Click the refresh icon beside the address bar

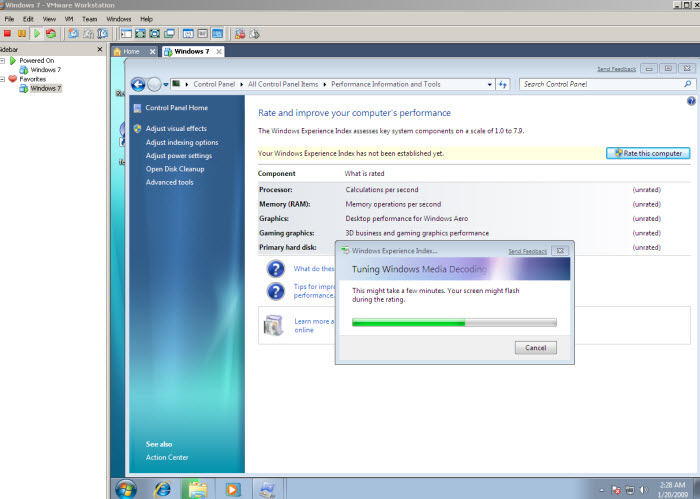(x=503, y=84)
